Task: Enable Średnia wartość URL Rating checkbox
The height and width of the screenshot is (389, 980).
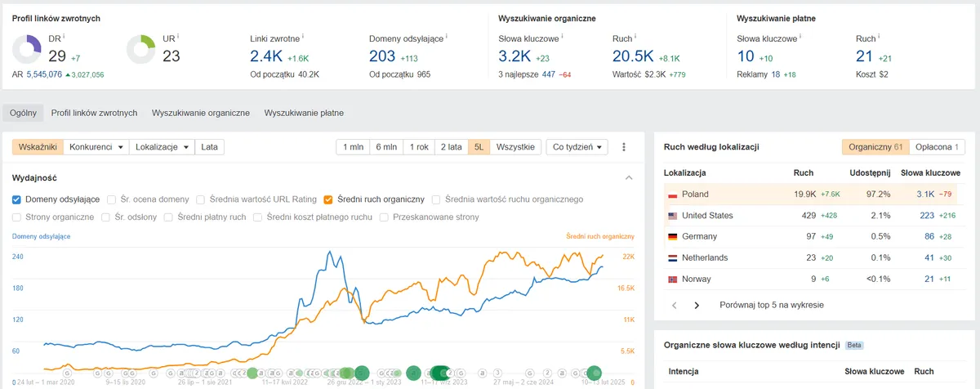Action: [202, 199]
